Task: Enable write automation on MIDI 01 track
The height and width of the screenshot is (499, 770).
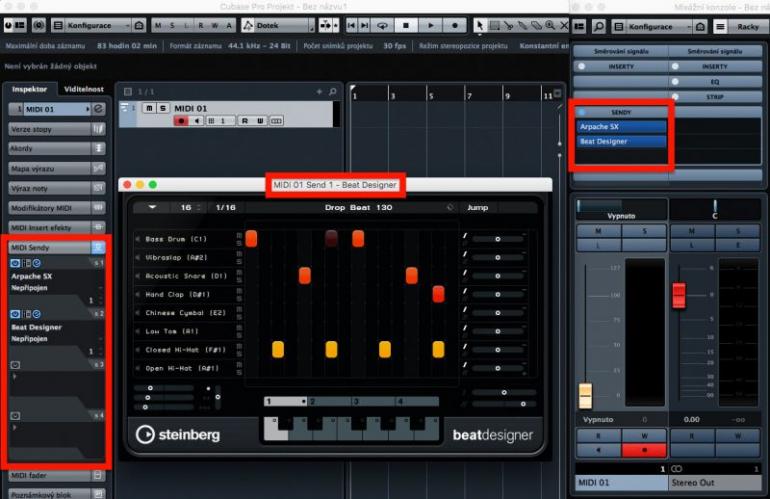Action: click(x=260, y=121)
